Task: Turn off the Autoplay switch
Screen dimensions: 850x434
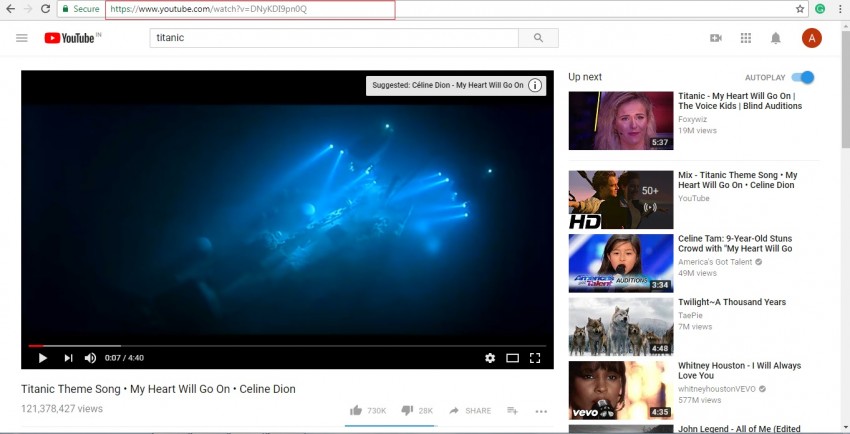Action: 803,77
